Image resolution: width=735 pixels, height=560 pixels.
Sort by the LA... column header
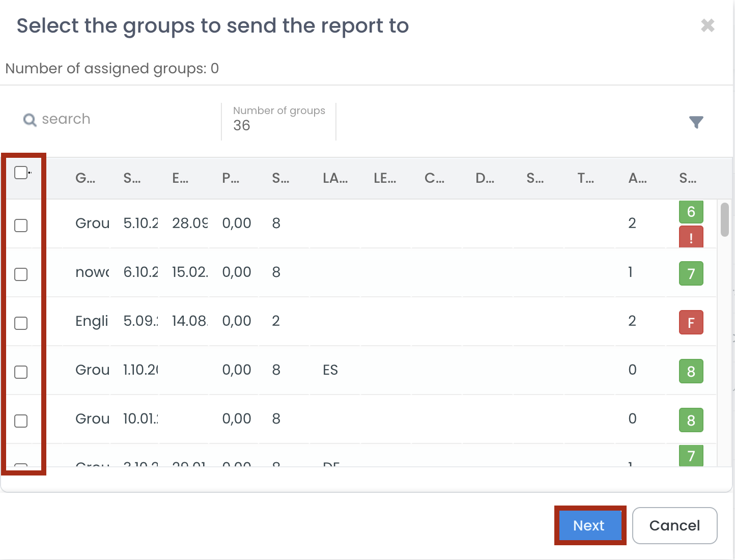(335, 178)
